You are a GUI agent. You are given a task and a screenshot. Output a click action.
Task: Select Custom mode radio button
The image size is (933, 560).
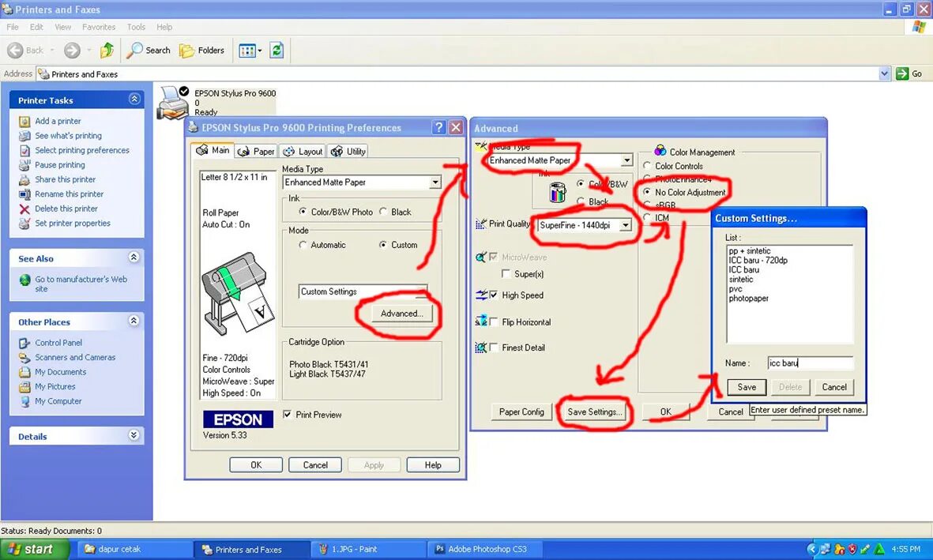coord(383,245)
